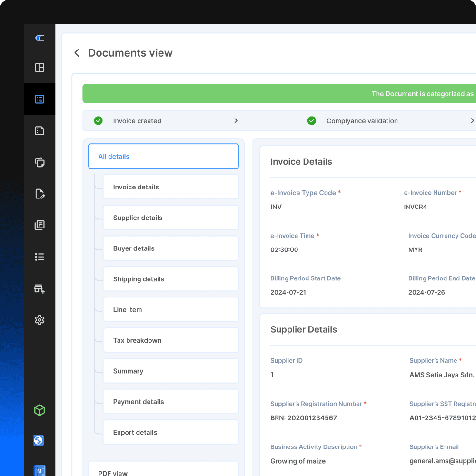Go back using the arrow beside Documents view

(x=77, y=53)
